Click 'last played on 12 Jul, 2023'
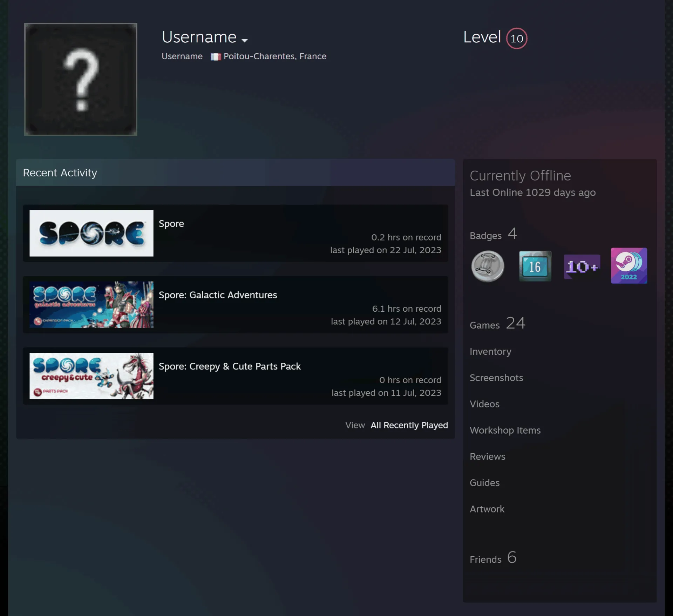Viewport: 673px width, 616px height. pos(386,322)
